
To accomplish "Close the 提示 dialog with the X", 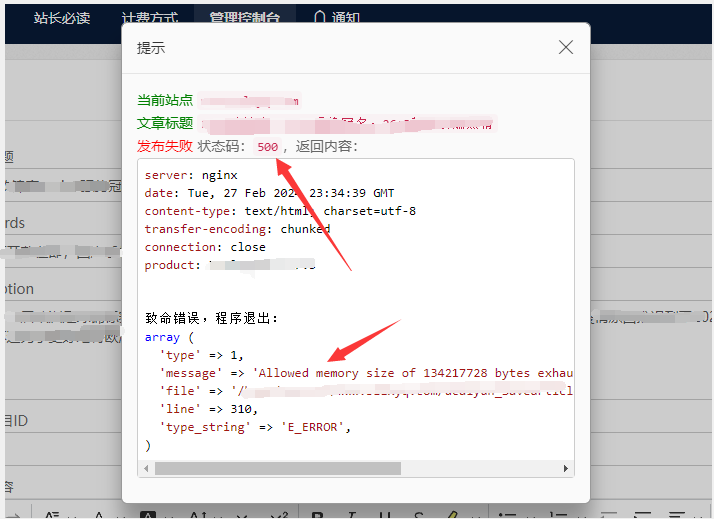I will click(565, 48).
